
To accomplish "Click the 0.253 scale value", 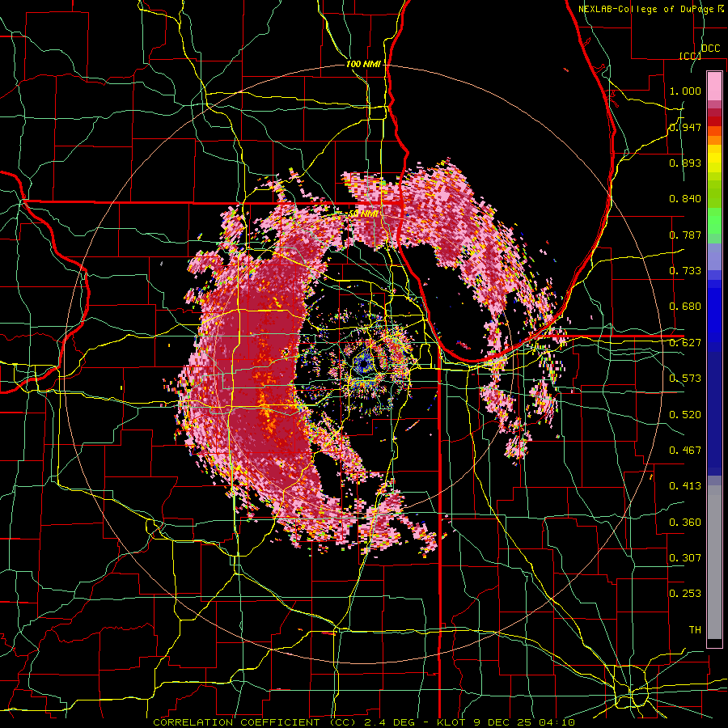I will pos(685,594).
